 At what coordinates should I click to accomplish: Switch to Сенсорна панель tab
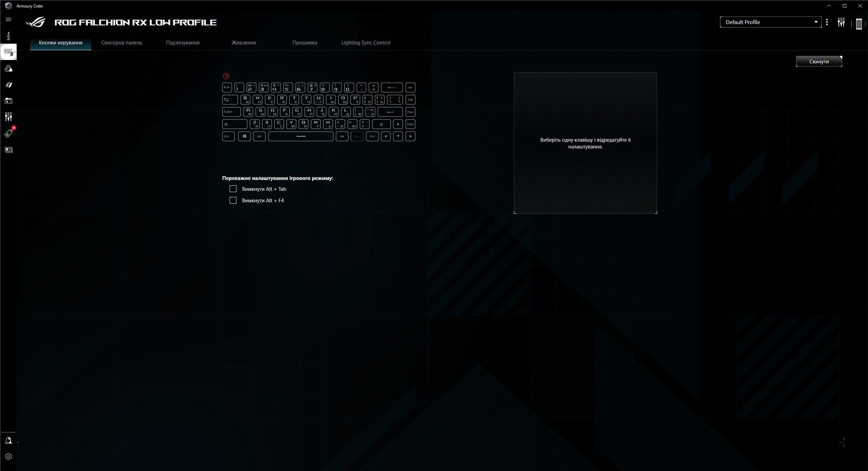coord(122,43)
